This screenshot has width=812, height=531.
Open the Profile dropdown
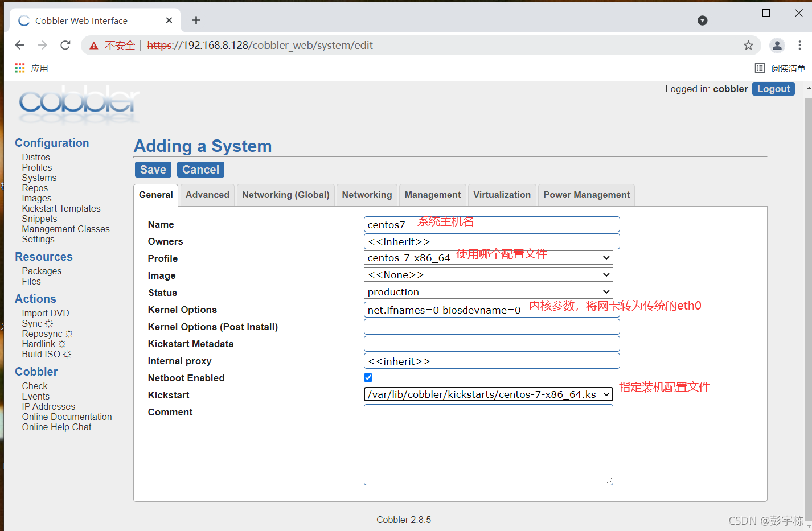coord(489,258)
